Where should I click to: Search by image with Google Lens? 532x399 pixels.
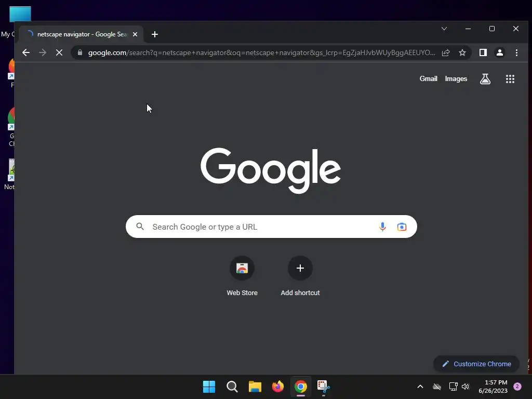(x=402, y=227)
